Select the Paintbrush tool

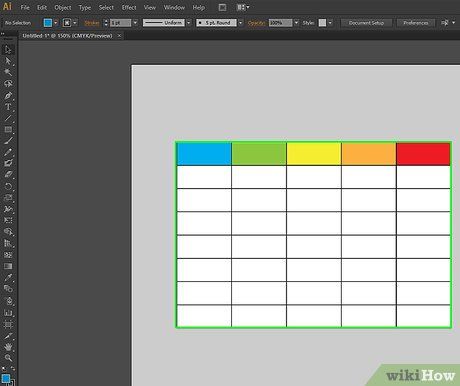8,140
